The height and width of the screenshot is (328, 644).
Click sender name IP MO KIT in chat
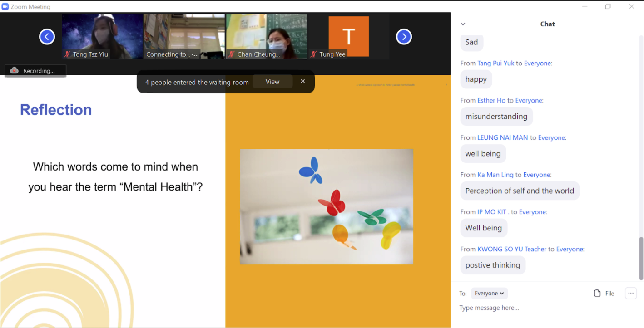(493, 212)
